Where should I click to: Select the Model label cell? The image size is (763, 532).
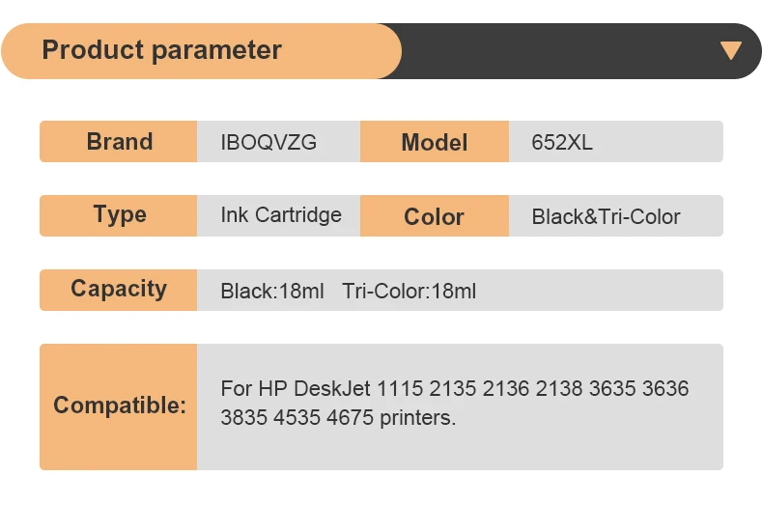[435, 142]
